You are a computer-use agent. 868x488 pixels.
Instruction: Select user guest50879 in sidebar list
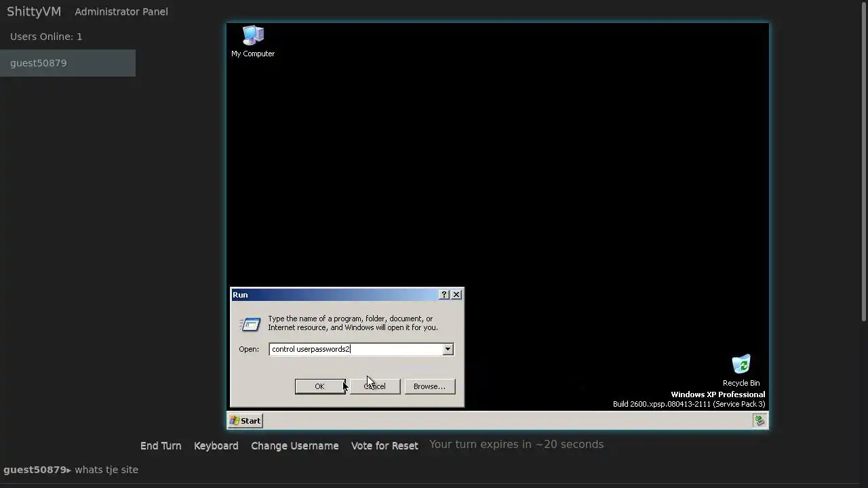(68, 63)
